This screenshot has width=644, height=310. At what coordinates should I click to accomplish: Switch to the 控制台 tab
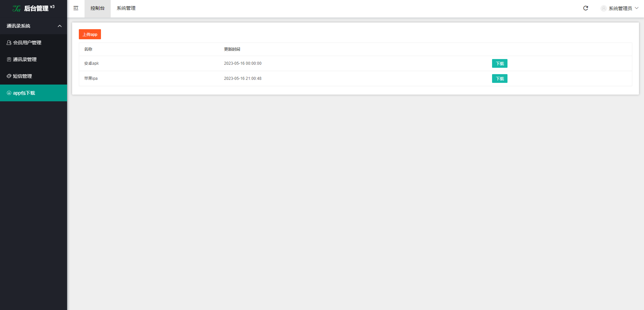click(x=97, y=8)
